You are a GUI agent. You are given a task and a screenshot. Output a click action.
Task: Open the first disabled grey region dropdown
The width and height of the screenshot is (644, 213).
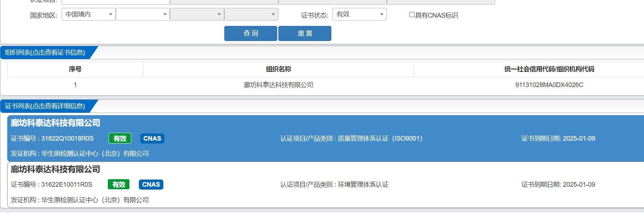pos(197,14)
